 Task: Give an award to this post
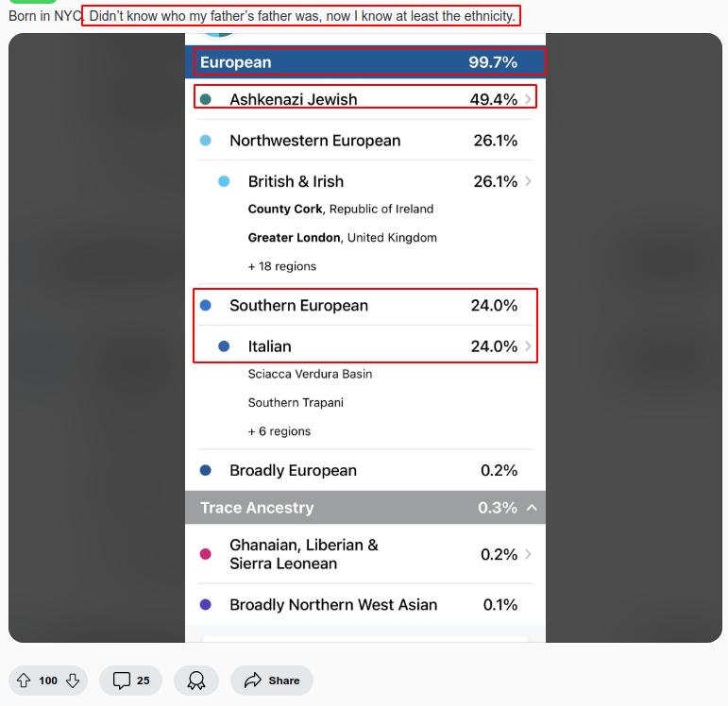coord(196,681)
